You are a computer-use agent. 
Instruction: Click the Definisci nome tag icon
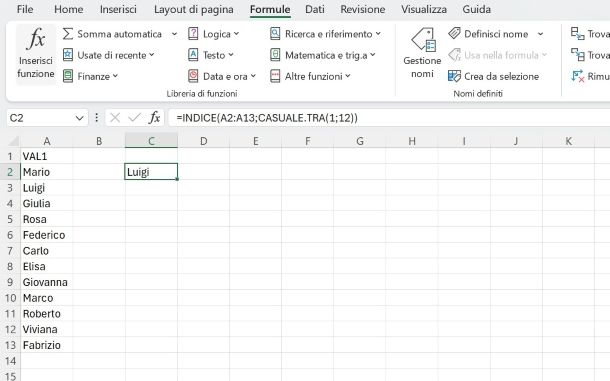[x=454, y=33]
